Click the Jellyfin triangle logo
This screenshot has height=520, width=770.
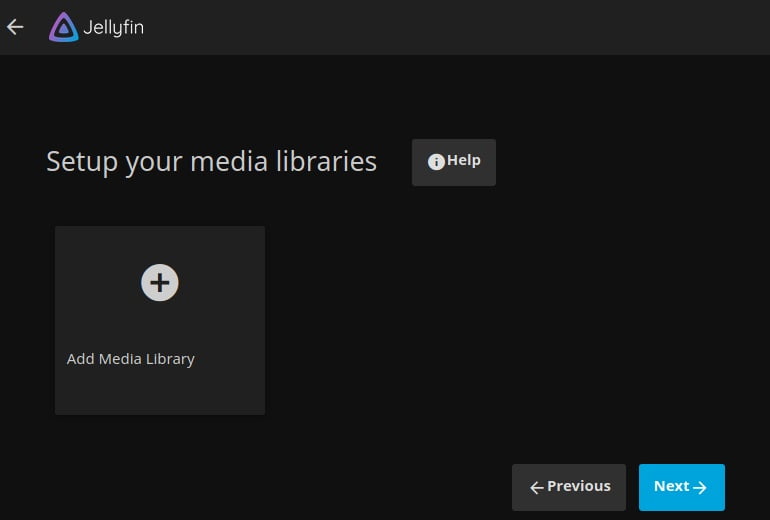coord(63,27)
